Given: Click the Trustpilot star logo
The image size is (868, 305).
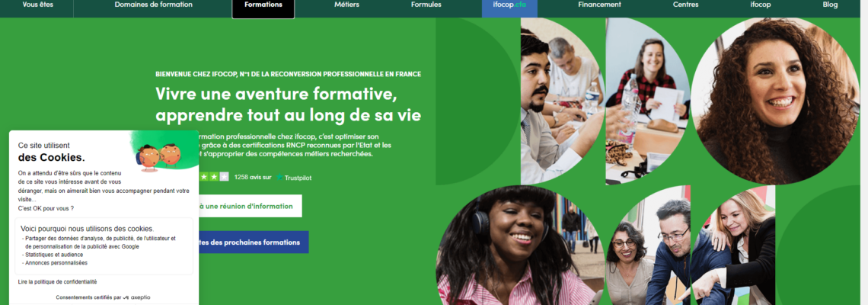Looking at the screenshot, I should pyautogui.click(x=279, y=178).
